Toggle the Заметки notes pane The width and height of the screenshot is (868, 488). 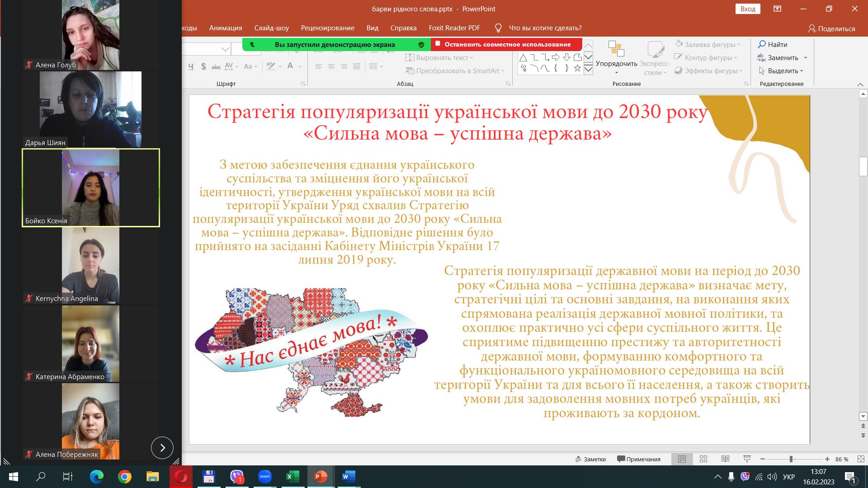590,459
